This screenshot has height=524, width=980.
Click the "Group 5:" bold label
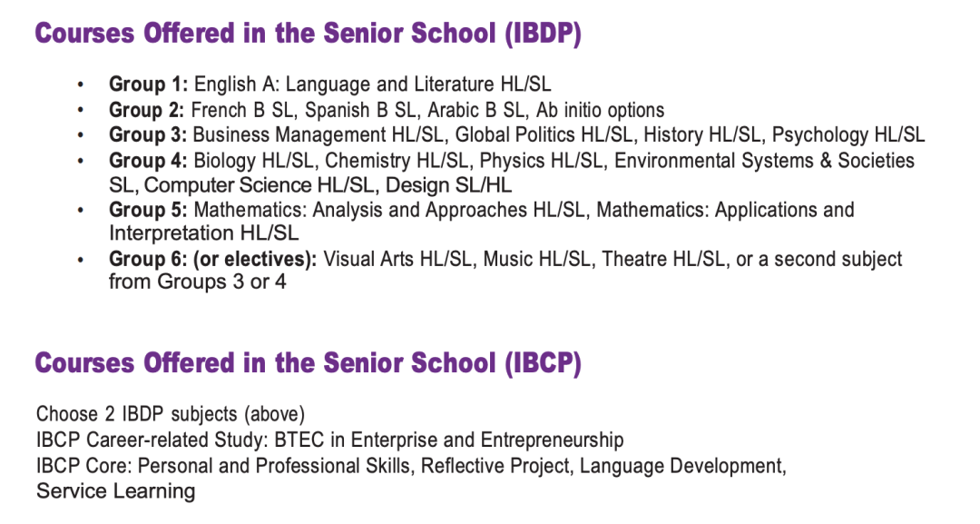click(x=149, y=210)
